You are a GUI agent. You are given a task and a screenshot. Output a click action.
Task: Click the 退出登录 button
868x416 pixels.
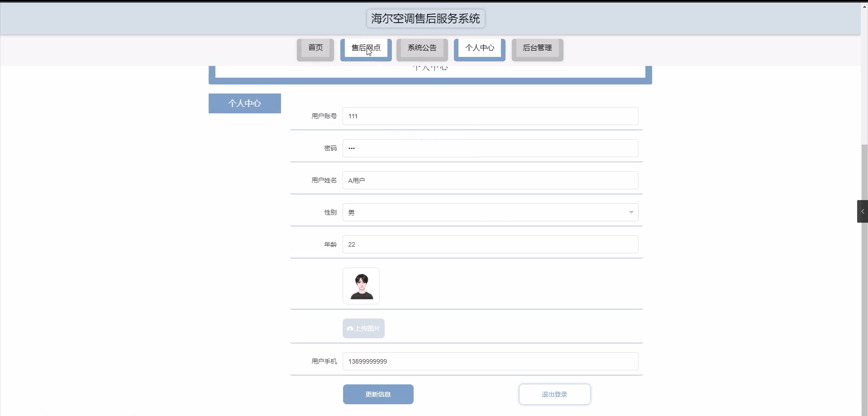(x=554, y=394)
